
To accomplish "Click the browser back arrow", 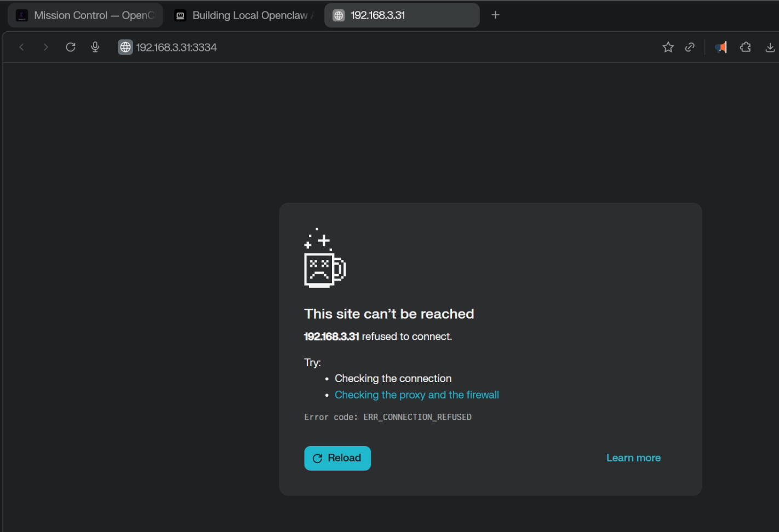I will point(22,47).
